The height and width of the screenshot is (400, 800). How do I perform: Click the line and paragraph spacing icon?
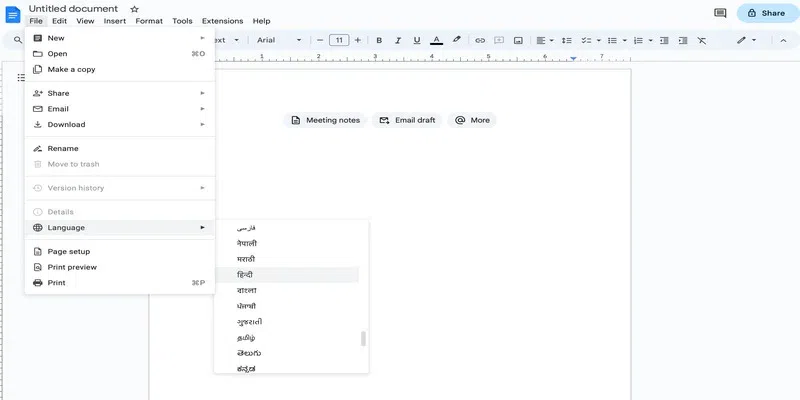566,40
